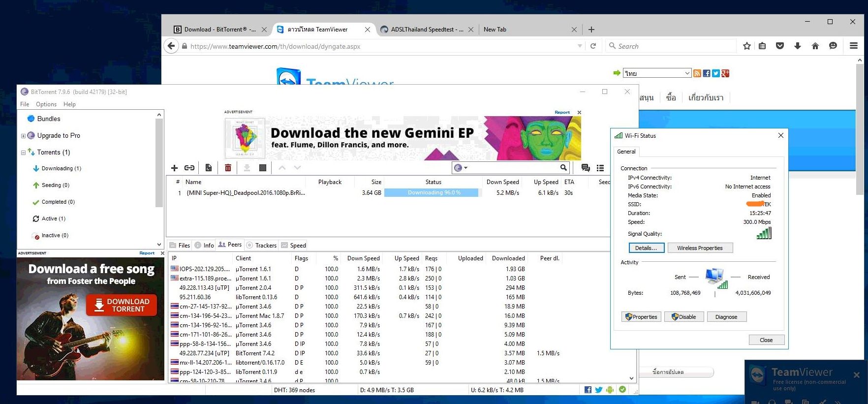Screen dimensions: 868x404
Task: Open the Google Plus icon on TeamViewer page
Action: tap(725, 73)
